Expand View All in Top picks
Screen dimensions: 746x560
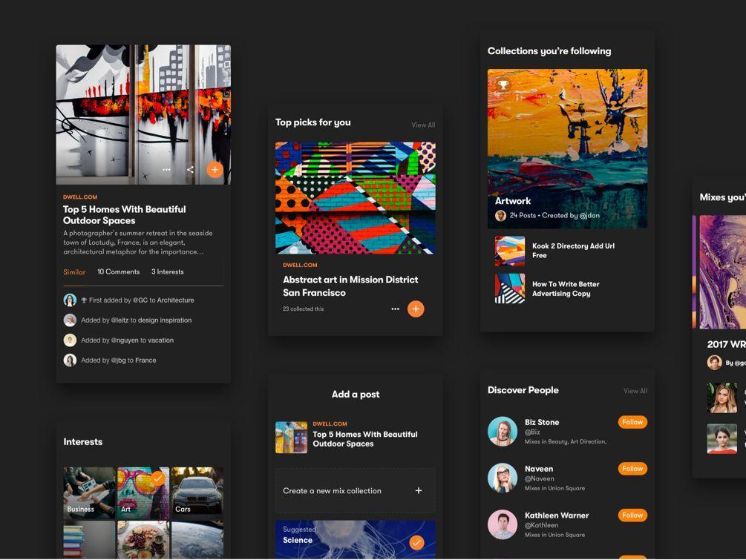(423, 125)
